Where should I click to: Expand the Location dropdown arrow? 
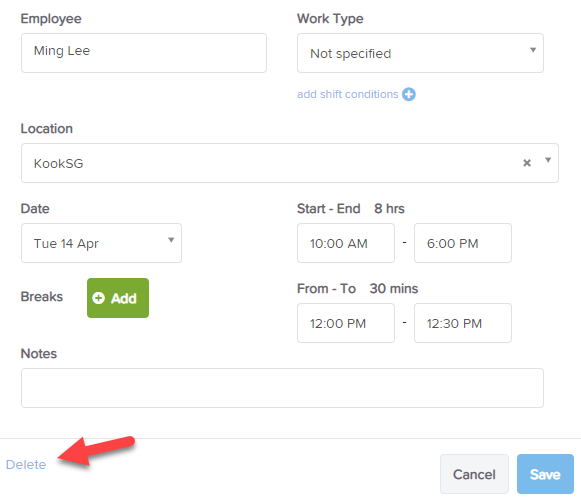[x=548, y=160]
